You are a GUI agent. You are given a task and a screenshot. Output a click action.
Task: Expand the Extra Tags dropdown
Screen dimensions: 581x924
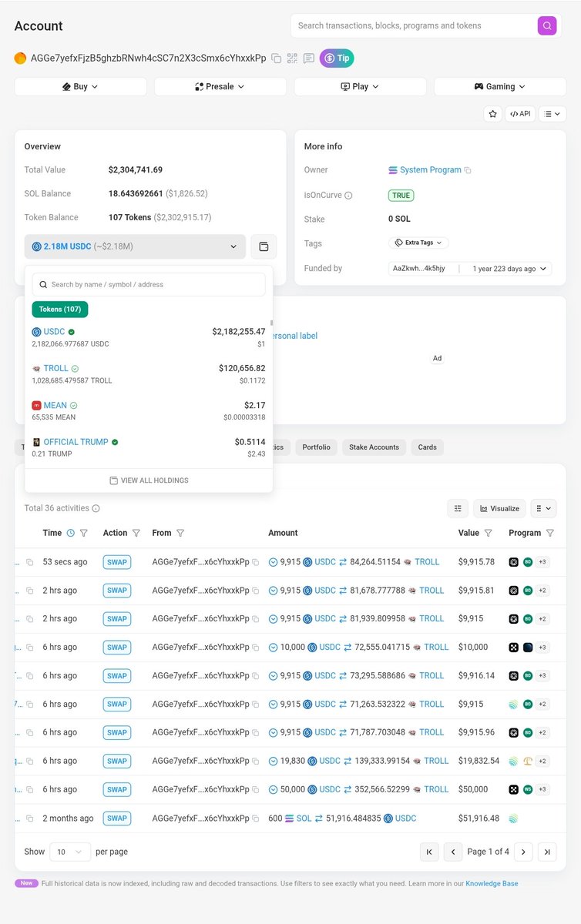418,243
